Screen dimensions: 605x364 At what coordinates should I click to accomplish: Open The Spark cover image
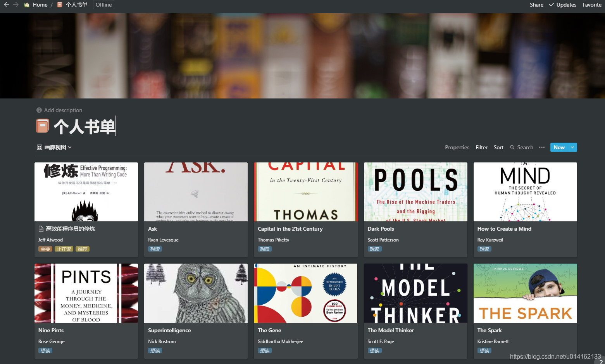[525, 293]
